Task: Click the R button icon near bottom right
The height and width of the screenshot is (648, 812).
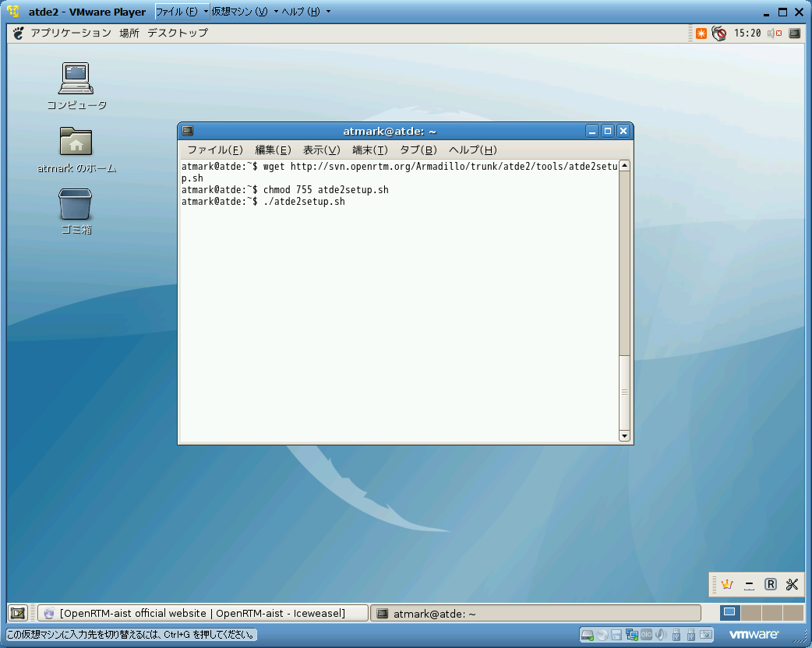Action: pos(771,584)
